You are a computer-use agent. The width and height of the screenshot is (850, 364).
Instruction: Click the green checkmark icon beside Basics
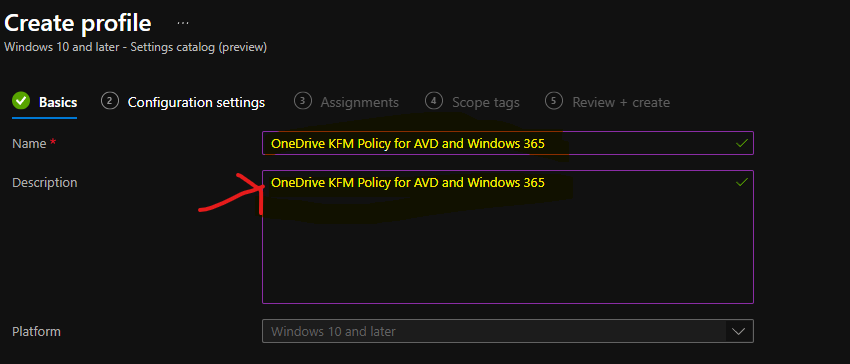(x=21, y=101)
